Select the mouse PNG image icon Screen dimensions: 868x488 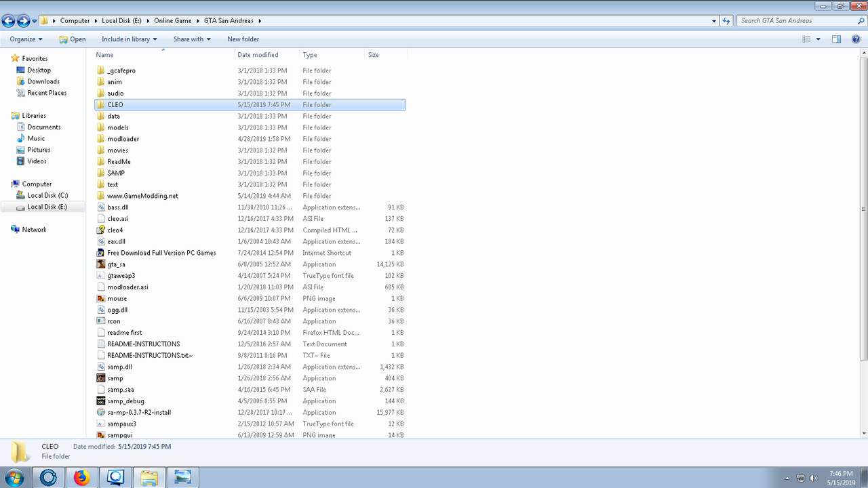(x=101, y=298)
